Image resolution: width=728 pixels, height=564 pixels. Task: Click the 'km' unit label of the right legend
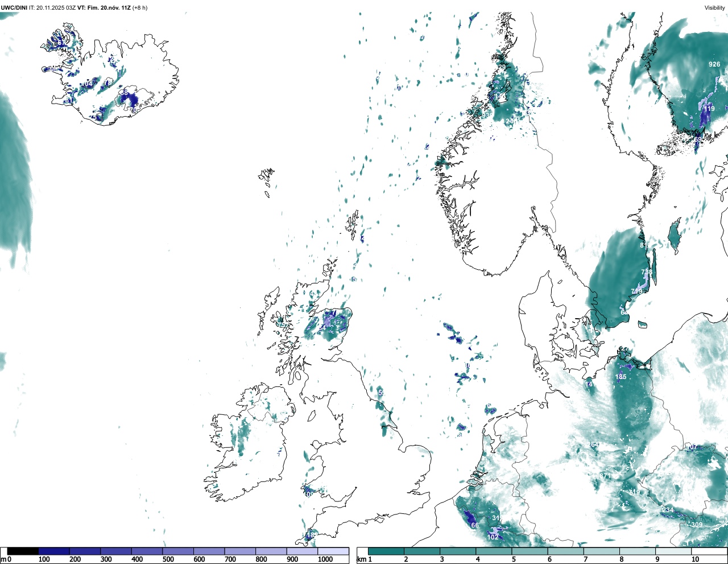pyautogui.click(x=361, y=559)
